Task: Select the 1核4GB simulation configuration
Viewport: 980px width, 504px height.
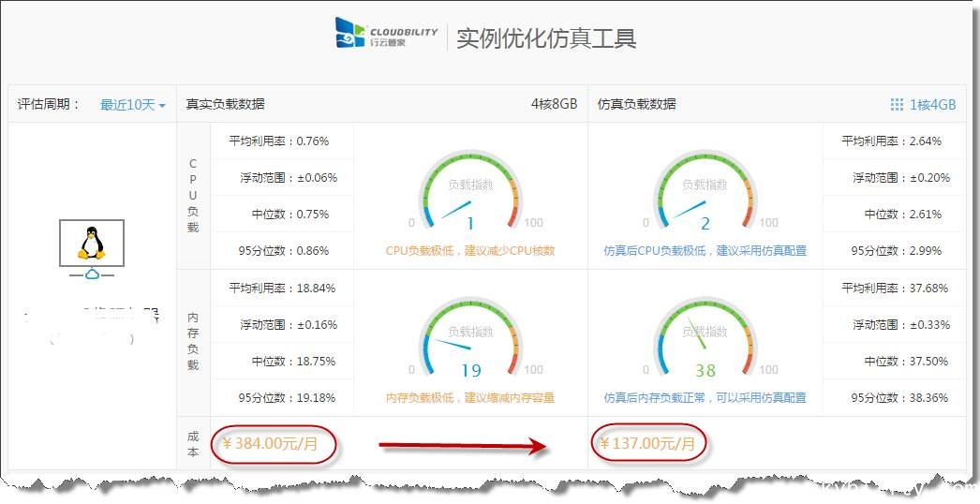Action: tap(931, 105)
